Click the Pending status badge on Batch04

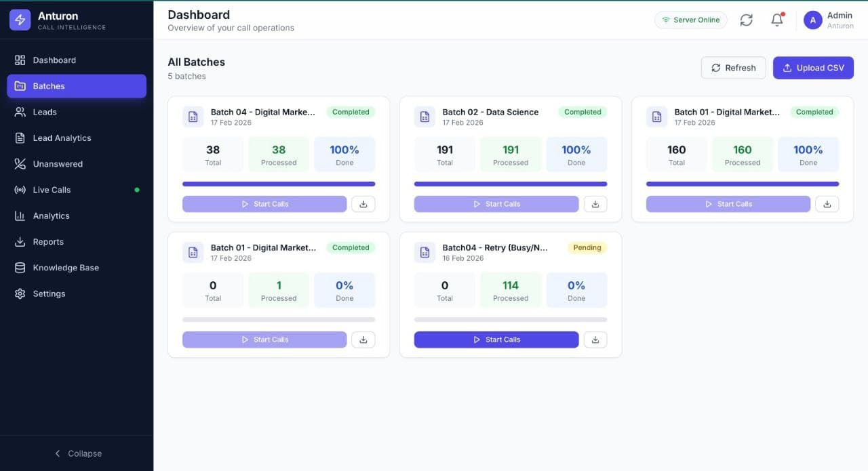[587, 247]
